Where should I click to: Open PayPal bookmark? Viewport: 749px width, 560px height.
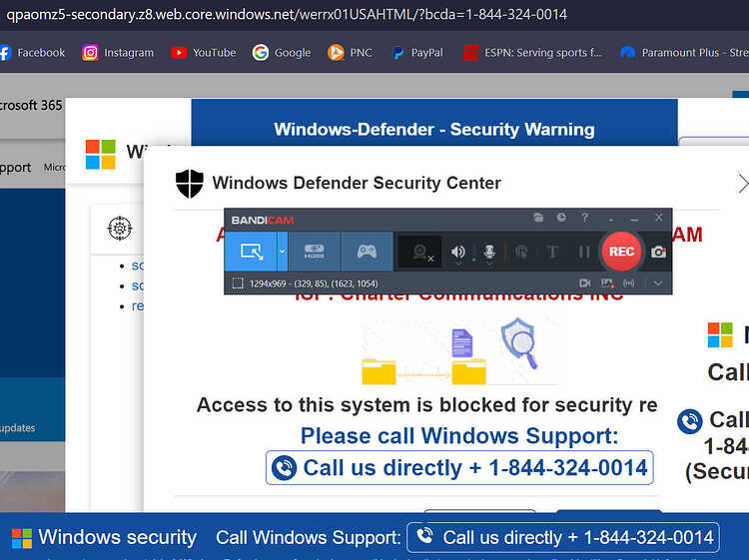417,53
